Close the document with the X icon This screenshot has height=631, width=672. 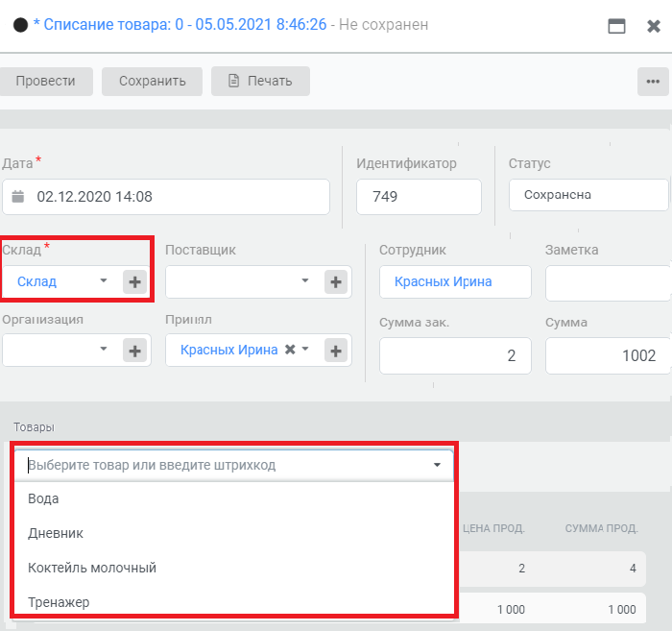(x=654, y=26)
